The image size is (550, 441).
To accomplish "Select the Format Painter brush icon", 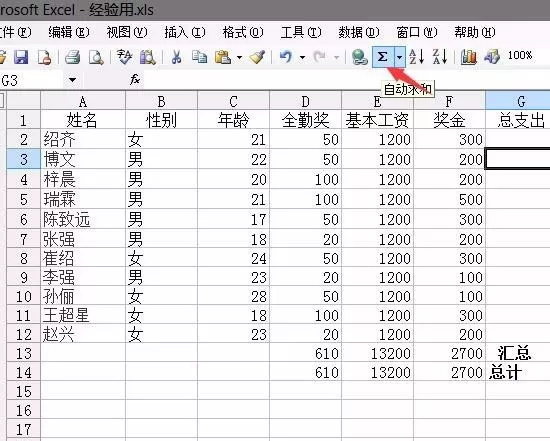I will [257, 57].
